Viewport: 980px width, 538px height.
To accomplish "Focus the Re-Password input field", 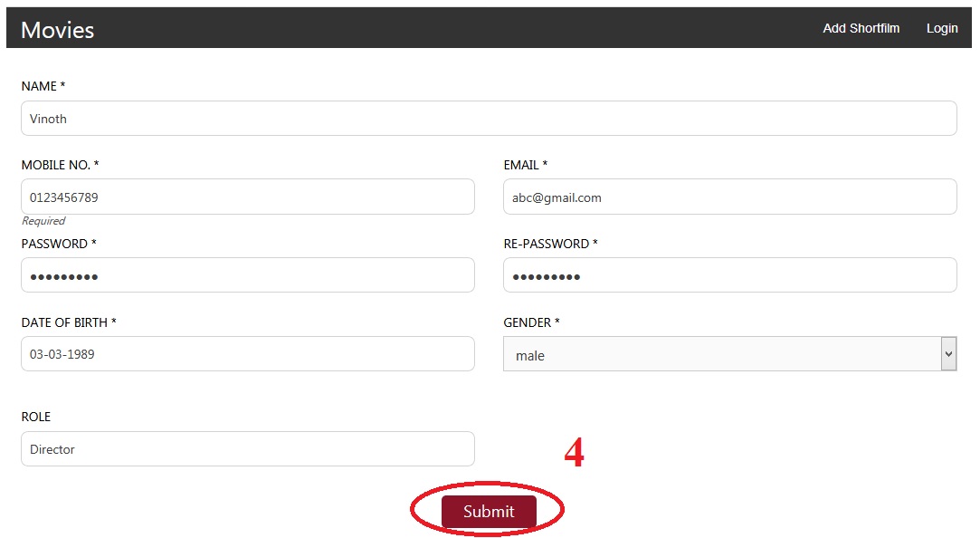I will tap(729, 275).
